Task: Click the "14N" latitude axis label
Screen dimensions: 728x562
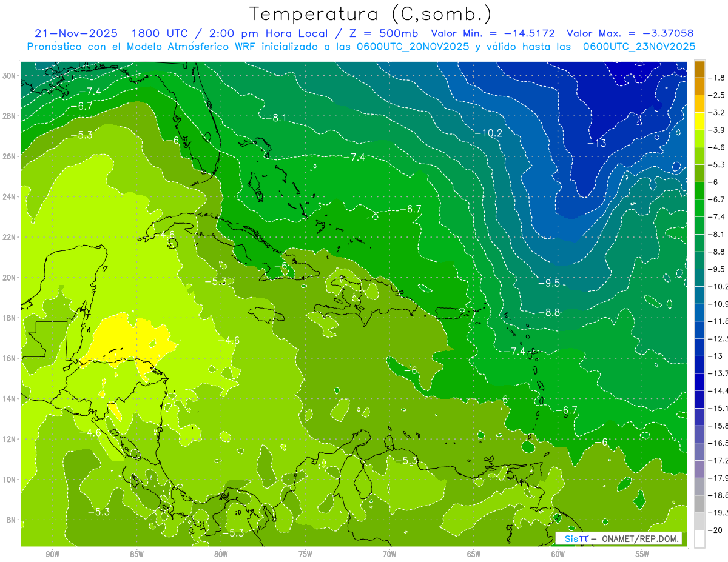Action: tap(10, 398)
